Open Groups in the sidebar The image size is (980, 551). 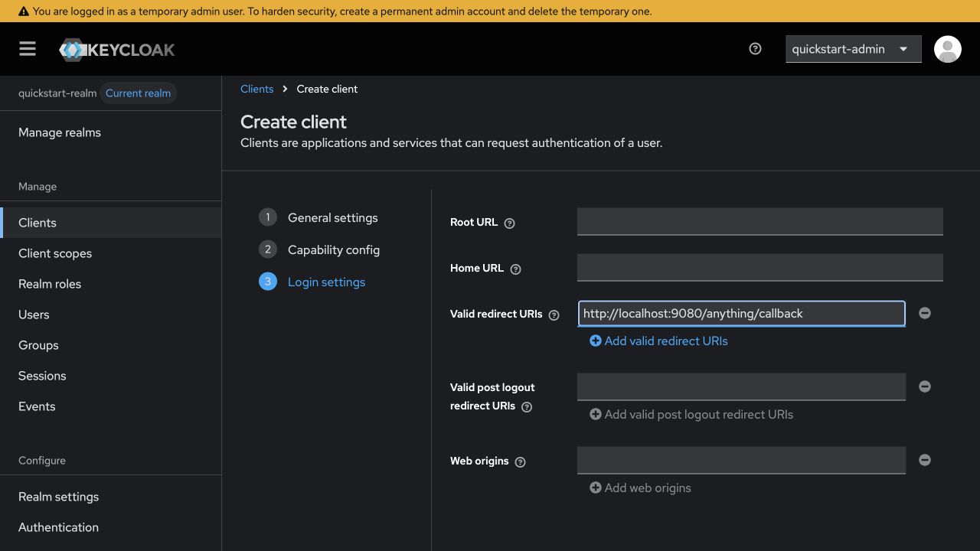tap(110, 345)
